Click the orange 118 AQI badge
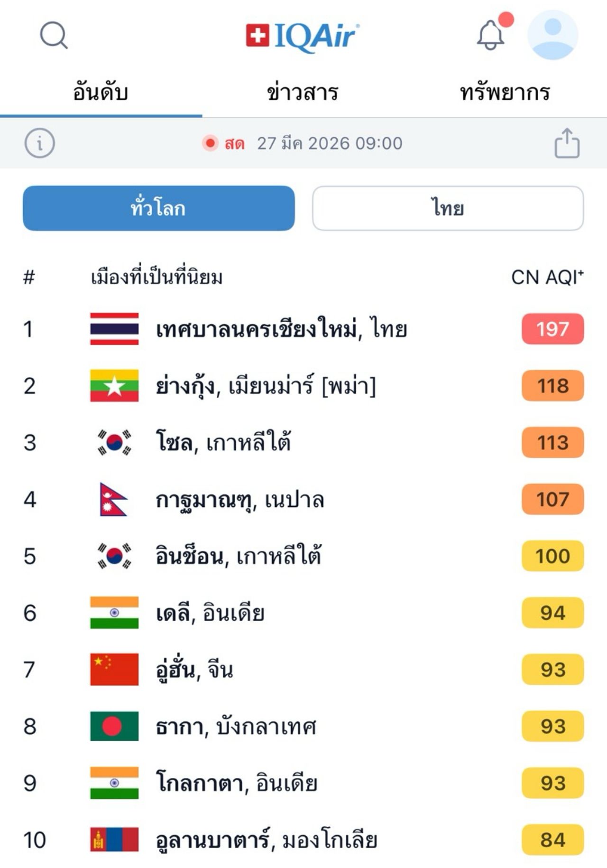Viewport: 607px width, 868px height. (552, 386)
